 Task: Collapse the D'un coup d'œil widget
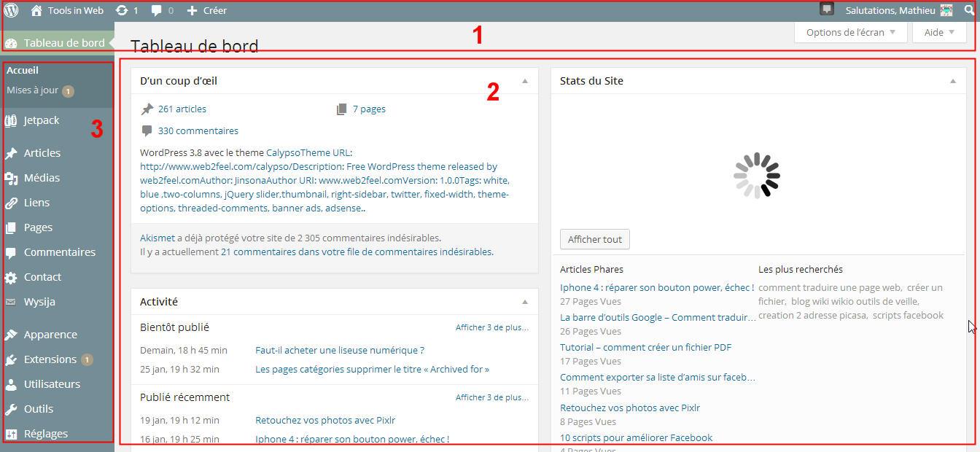(525, 81)
